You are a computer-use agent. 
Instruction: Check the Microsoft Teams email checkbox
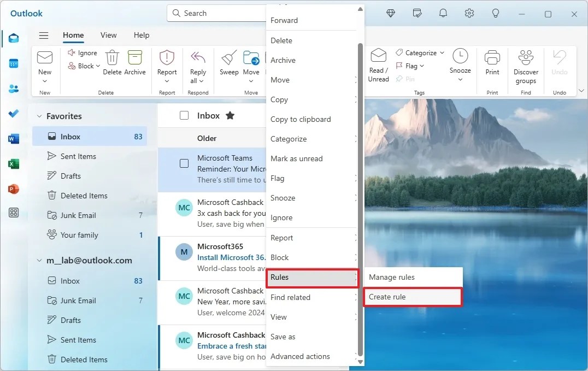coord(184,163)
